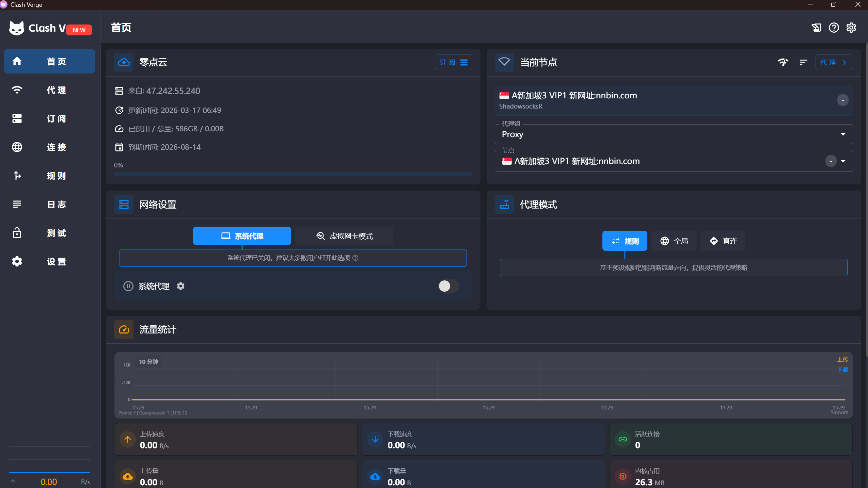868x488 pixels.
Task: Open 系统代理 settings gear icon
Action: [x=180, y=286]
